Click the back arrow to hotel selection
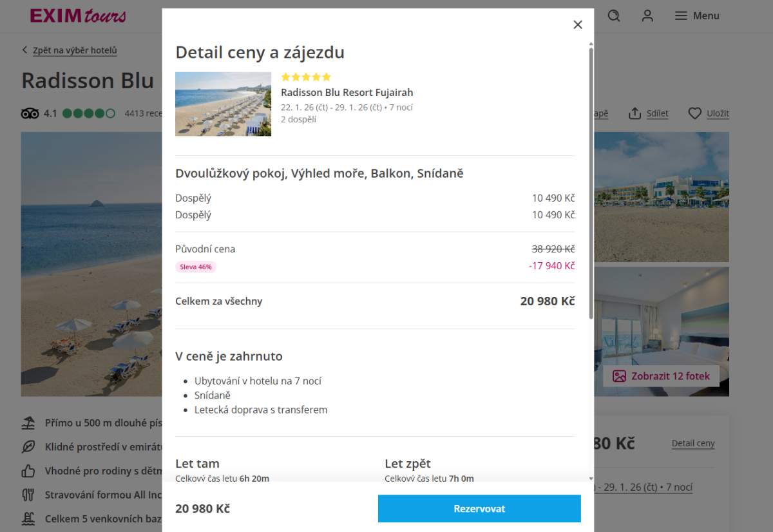The height and width of the screenshot is (532, 773). [x=25, y=50]
